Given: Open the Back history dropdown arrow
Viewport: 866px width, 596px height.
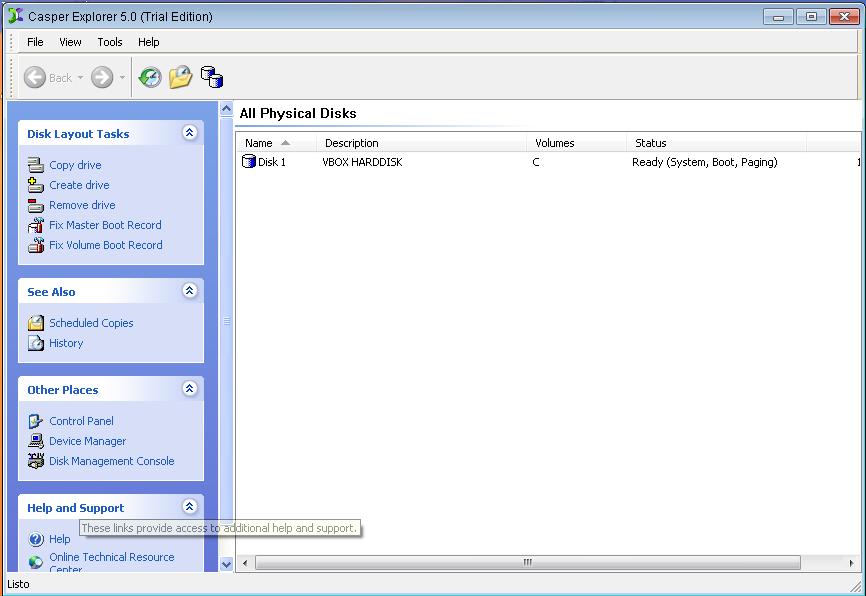Looking at the screenshot, I should (x=81, y=77).
